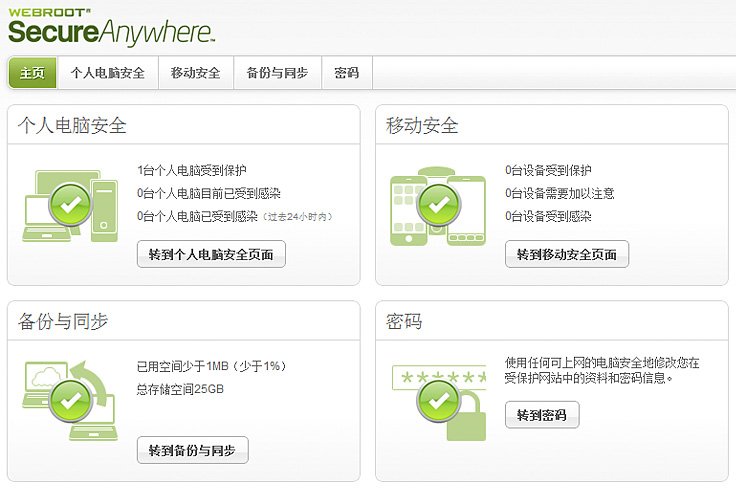Click the text 过去24小时内
The image size is (737, 495).
298,217
